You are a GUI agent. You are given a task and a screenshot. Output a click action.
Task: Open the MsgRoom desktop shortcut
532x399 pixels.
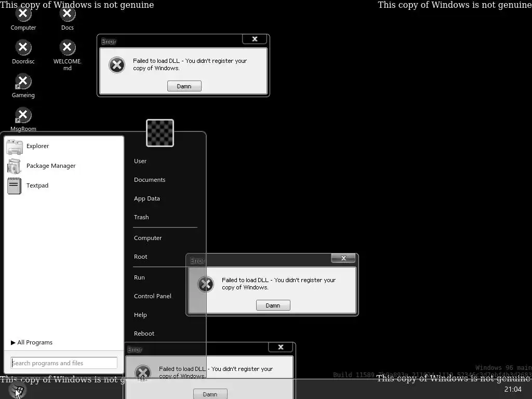click(23, 119)
